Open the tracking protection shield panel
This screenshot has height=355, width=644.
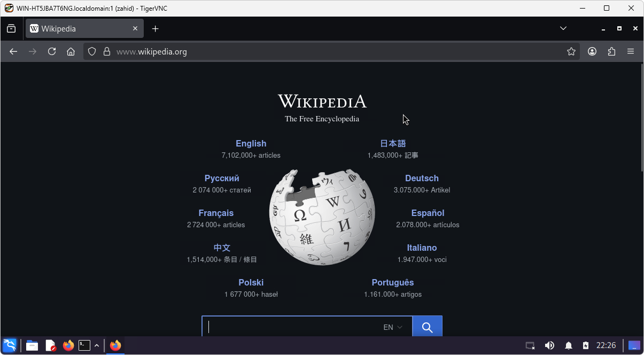91,51
